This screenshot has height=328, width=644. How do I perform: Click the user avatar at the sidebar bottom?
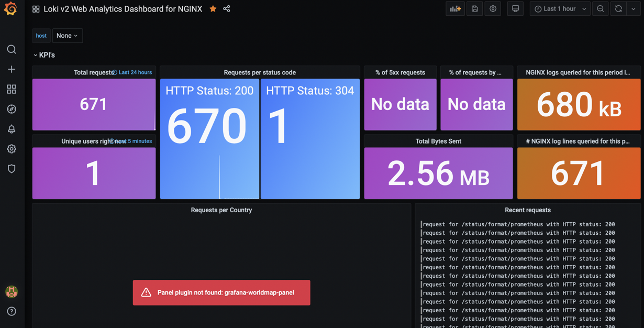point(12,292)
